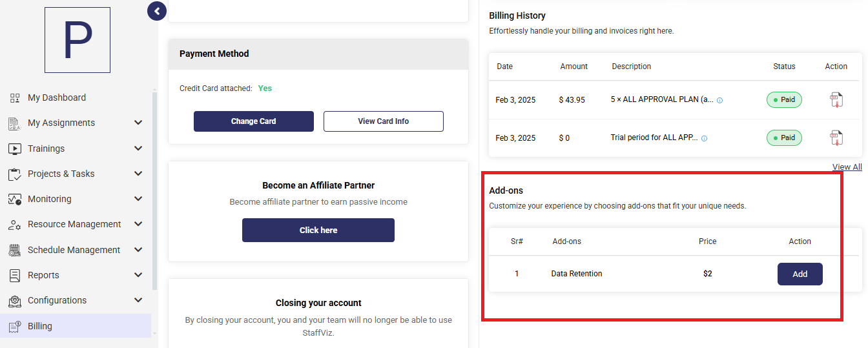Expand the My Assignments menu chevron
The width and height of the screenshot is (868, 348).
pos(138,123)
